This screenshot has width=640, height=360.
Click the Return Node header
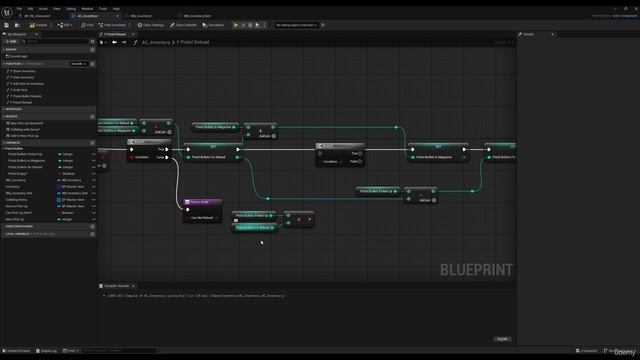(202, 202)
